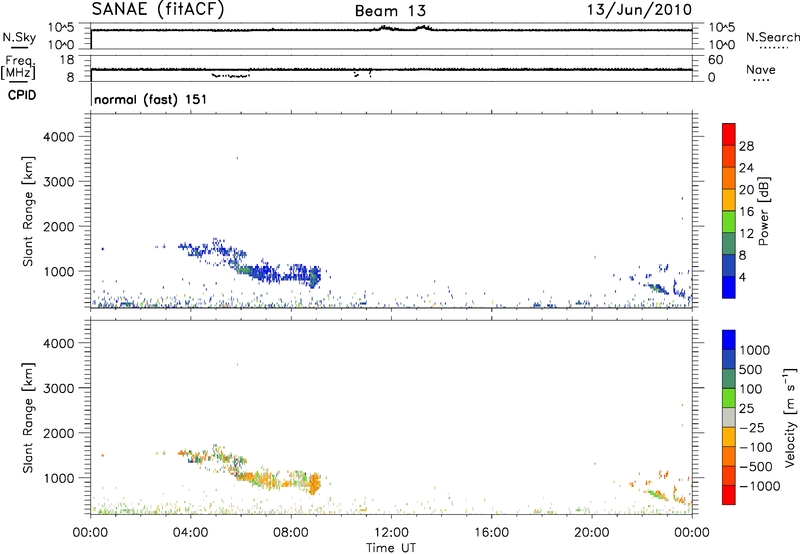The image size is (800, 554).
Task: Pick the Velocity segment -1000 to -500
Action: (729, 475)
